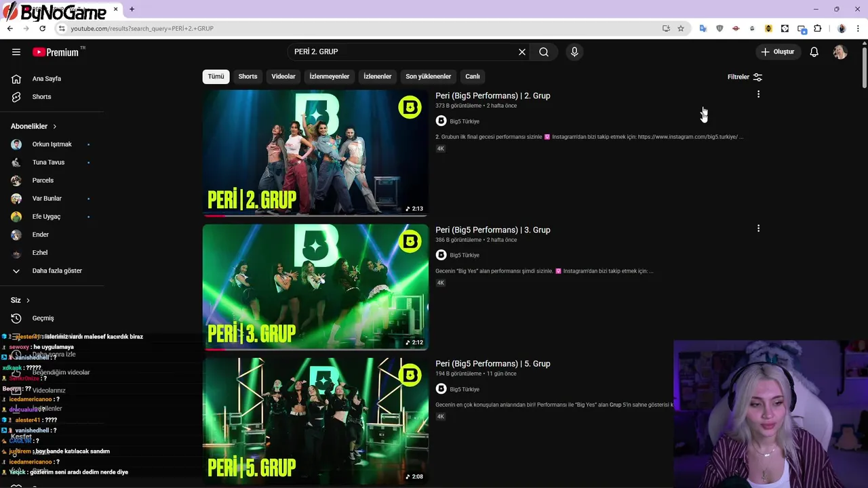Click the search magnifier button
The height and width of the screenshot is (488, 868).
(544, 52)
